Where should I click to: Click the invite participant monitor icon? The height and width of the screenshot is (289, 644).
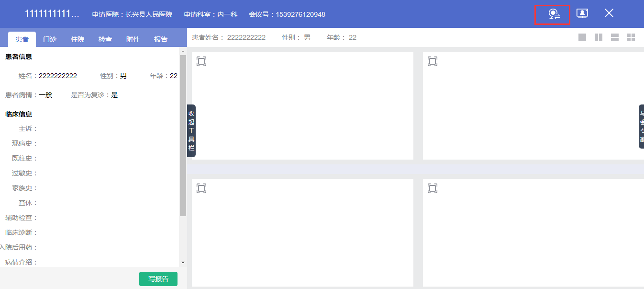click(582, 13)
